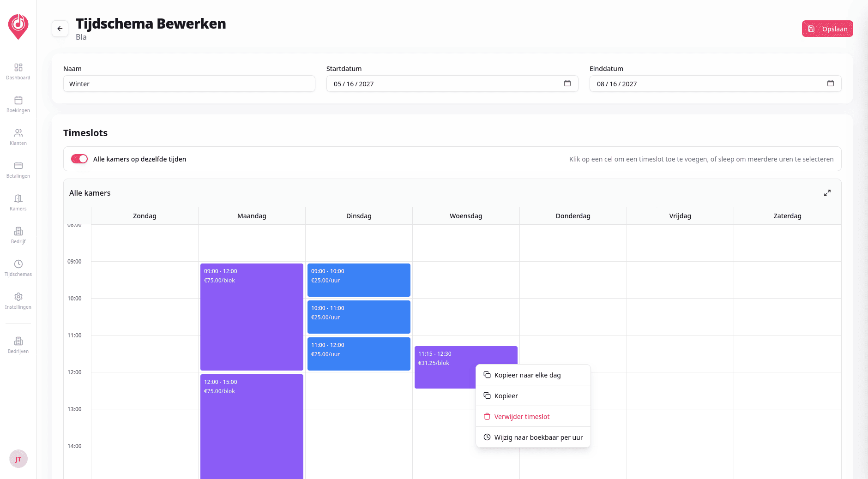The image size is (868, 479).
Task: Select Tuesday 10:00 - 11:00 timeslot
Action: click(x=359, y=317)
